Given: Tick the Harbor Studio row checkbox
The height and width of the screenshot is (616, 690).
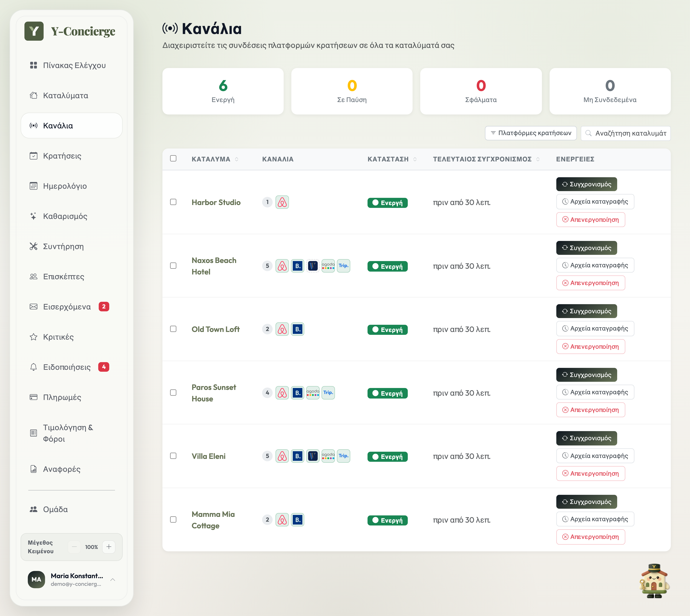Looking at the screenshot, I should click(x=173, y=202).
